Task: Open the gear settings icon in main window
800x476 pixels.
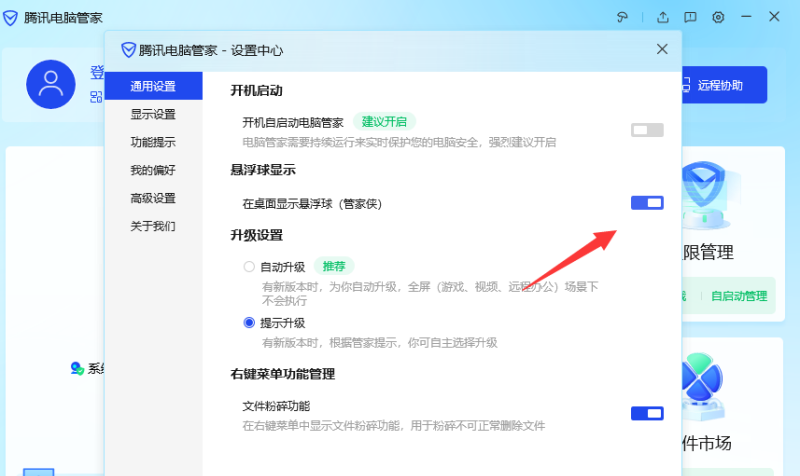Action: pyautogui.click(x=718, y=17)
